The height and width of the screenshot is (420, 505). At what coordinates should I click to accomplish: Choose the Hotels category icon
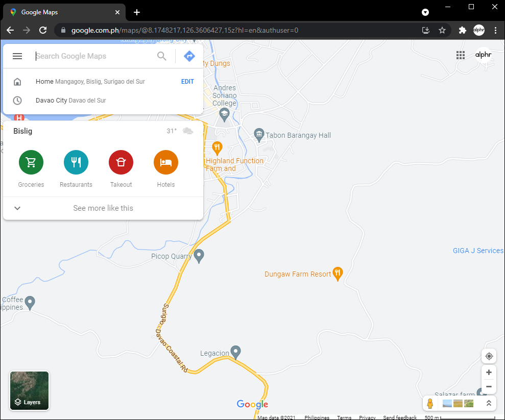point(166,162)
